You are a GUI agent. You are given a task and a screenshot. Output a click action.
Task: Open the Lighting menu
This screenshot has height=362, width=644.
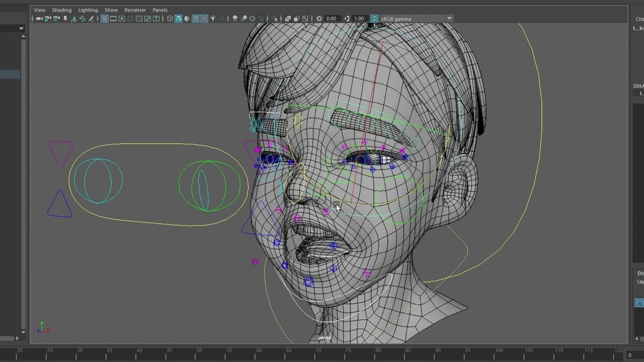(88, 10)
